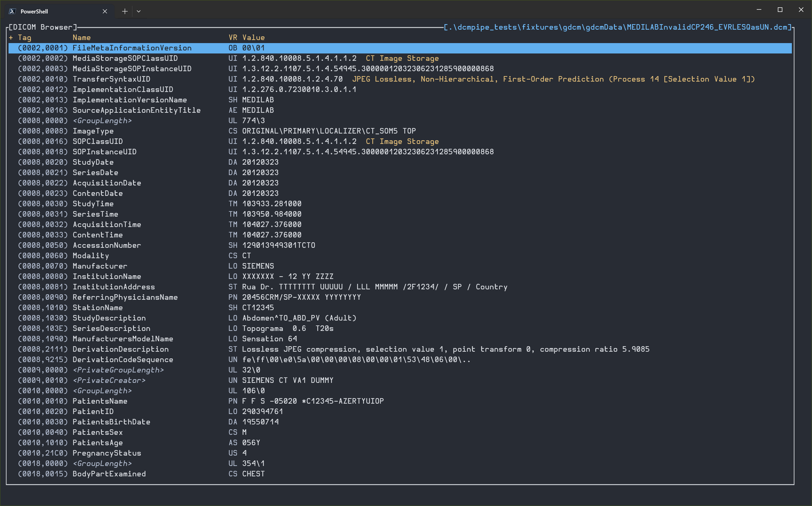812x506 pixels.
Task: Close the terminal window
Action: point(801,10)
